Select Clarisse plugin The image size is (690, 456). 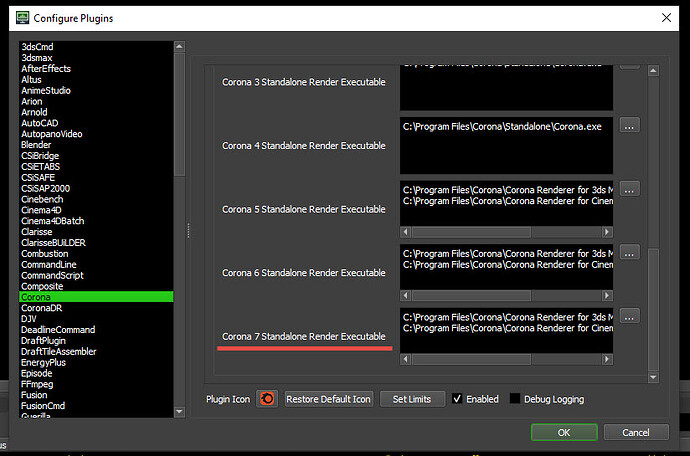pyautogui.click(x=96, y=232)
